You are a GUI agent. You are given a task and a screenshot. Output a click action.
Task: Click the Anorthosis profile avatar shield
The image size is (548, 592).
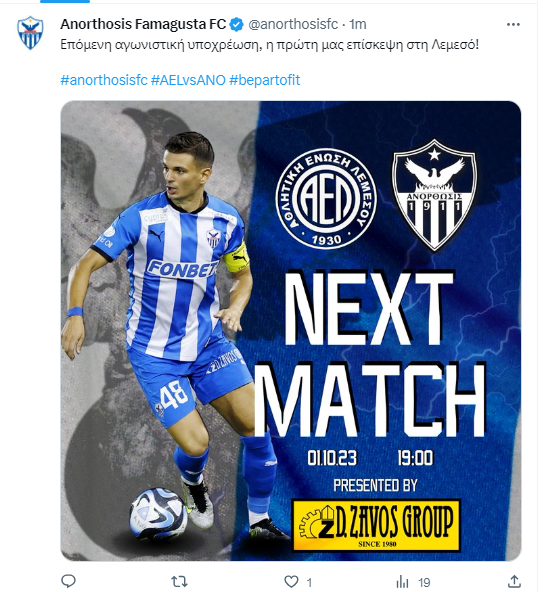[30, 32]
